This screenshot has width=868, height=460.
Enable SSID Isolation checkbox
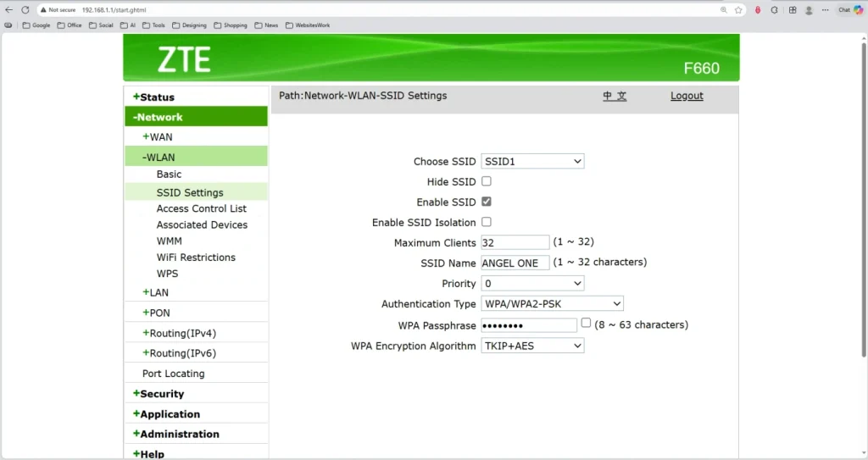click(487, 222)
